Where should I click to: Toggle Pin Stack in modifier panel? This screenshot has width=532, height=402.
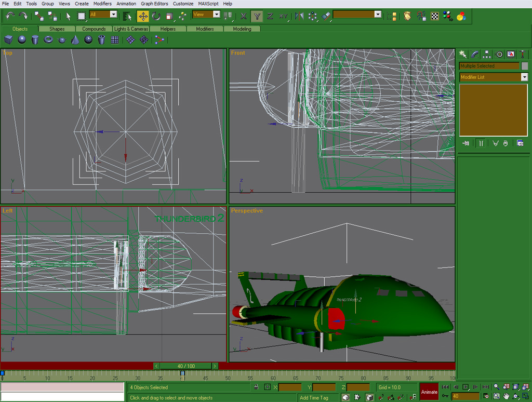465,143
